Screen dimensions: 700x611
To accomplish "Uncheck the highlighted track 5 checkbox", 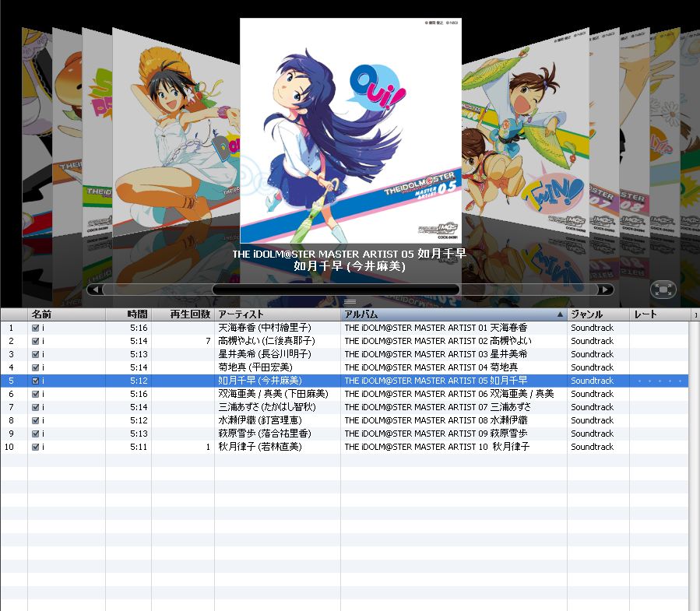I will coord(36,381).
